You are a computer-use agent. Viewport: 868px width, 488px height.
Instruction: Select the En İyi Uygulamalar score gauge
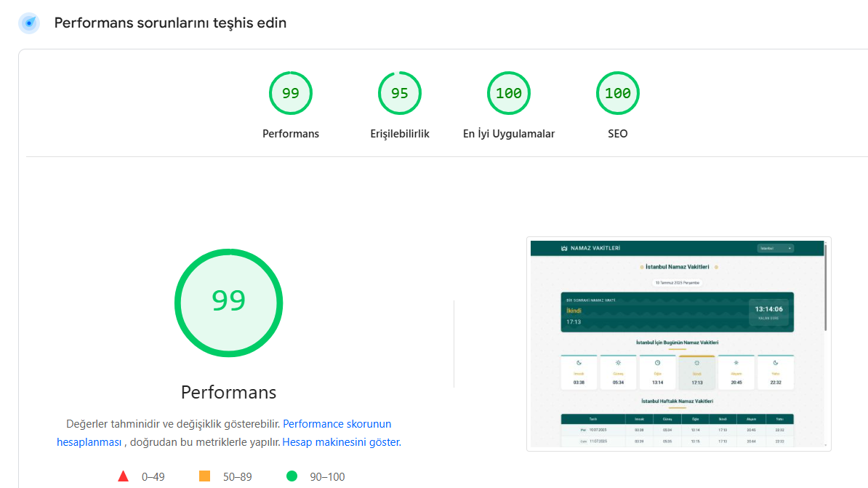coord(509,93)
